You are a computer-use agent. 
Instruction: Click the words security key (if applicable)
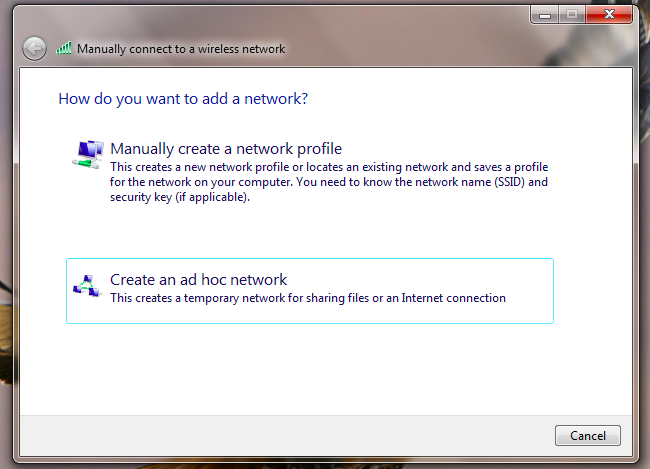click(x=180, y=197)
